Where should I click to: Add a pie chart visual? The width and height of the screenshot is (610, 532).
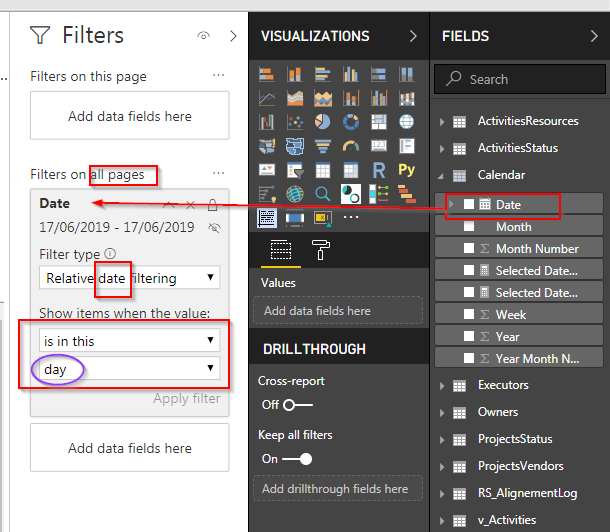[323, 122]
